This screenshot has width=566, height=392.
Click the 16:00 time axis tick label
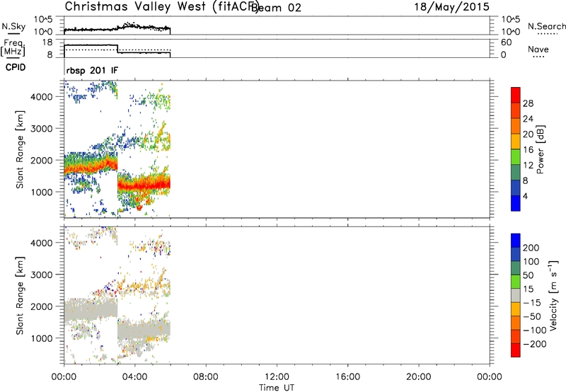click(347, 377)
